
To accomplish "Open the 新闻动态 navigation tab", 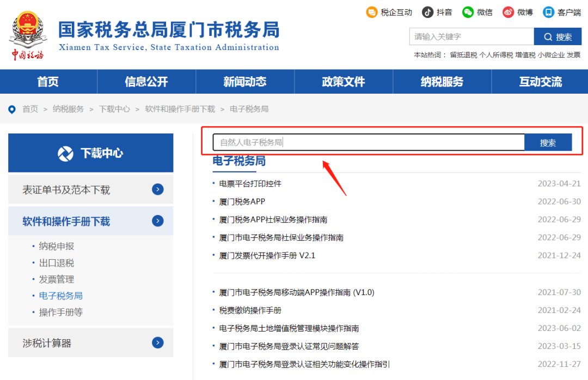I will click(245, 82).
